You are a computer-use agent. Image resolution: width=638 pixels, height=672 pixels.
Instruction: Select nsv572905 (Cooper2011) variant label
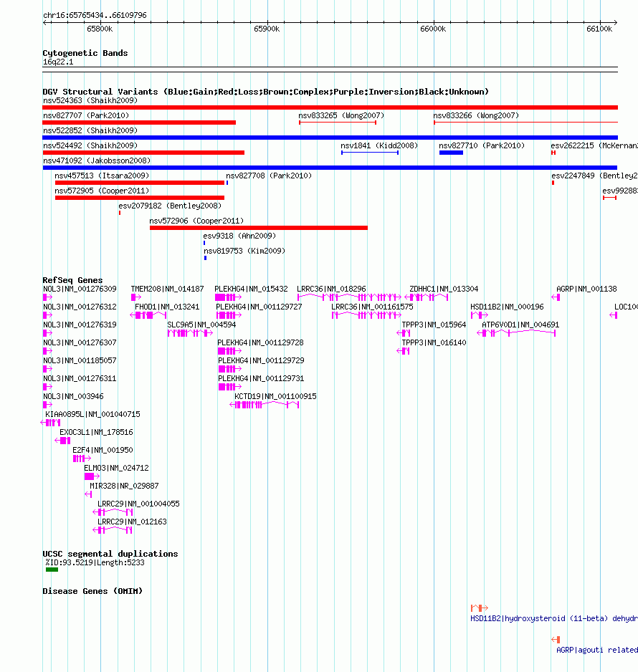(102, 191)
